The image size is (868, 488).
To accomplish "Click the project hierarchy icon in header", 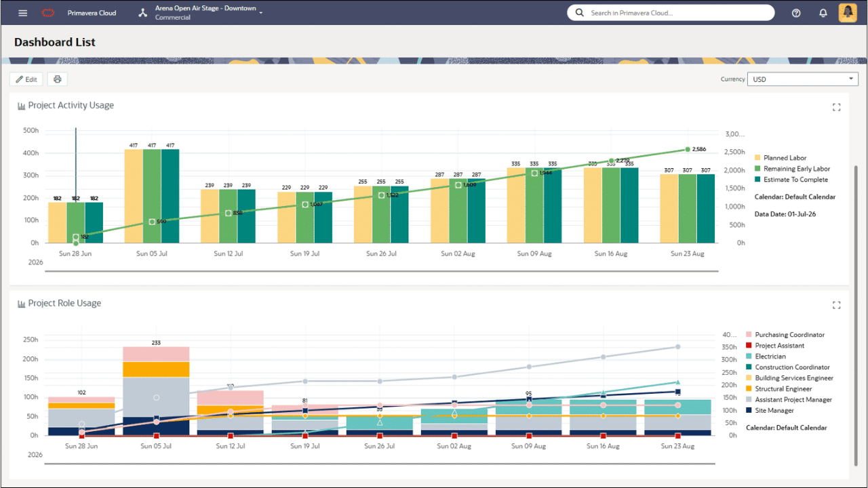I will (143, 13).
